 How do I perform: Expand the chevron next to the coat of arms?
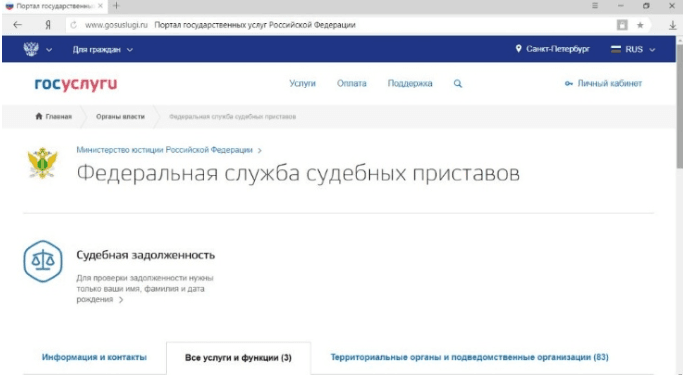pos(49,50)
